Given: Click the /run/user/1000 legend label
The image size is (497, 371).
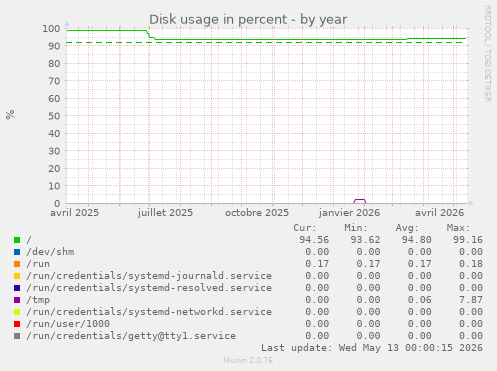Looking at the screenshot, I should [x=68, y=324].
